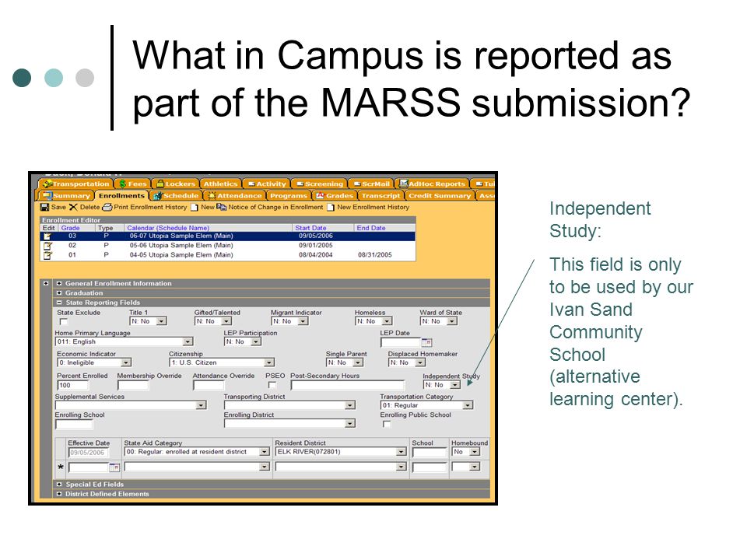Open the Credit Summary tab
Viewport: 747px width, 560px height.
[x=440, y=196]
